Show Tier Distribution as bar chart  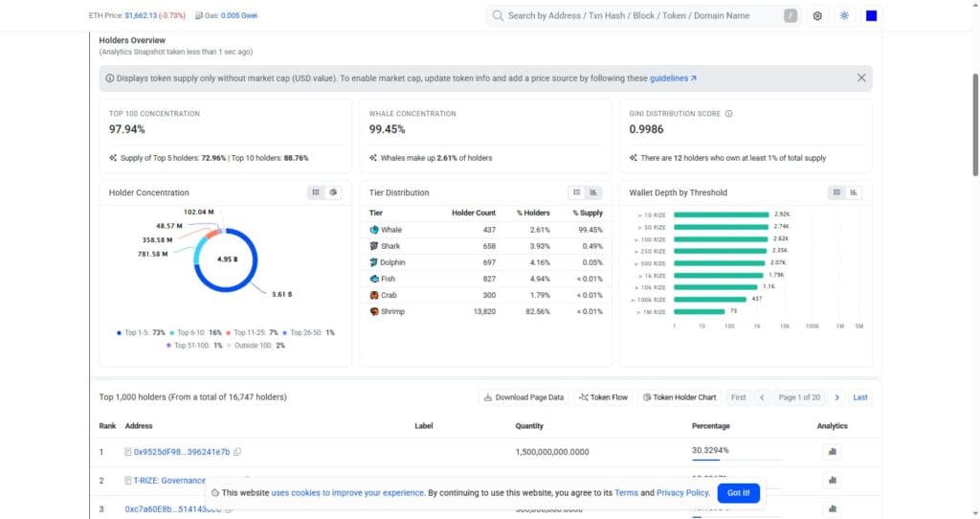coord(593,192)
